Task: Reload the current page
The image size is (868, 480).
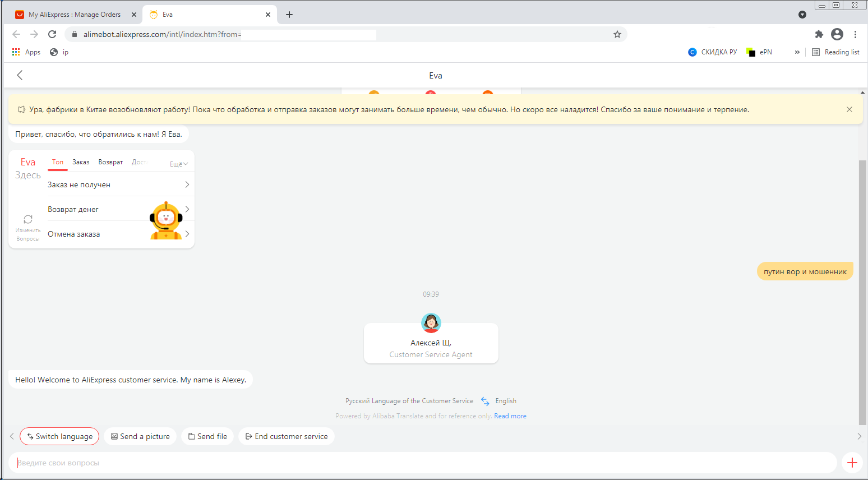Action: pos(52,34)
